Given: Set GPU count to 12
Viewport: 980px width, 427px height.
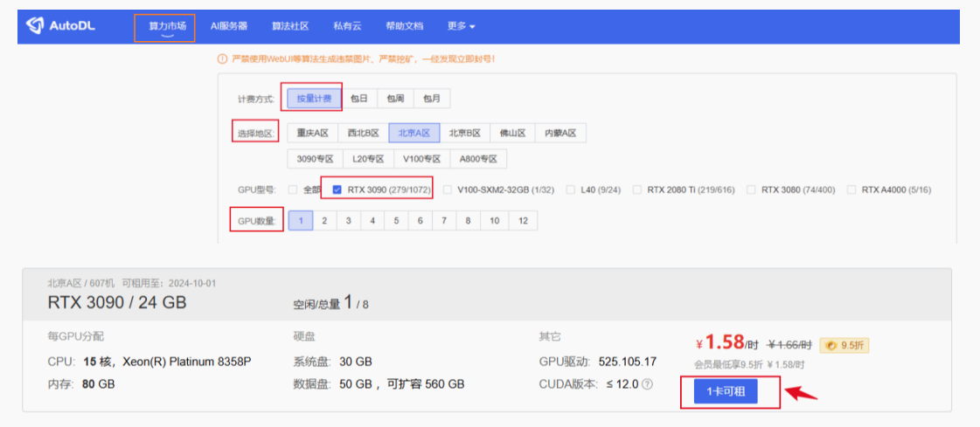Looking at the screenshot, I should click(523, 220).
